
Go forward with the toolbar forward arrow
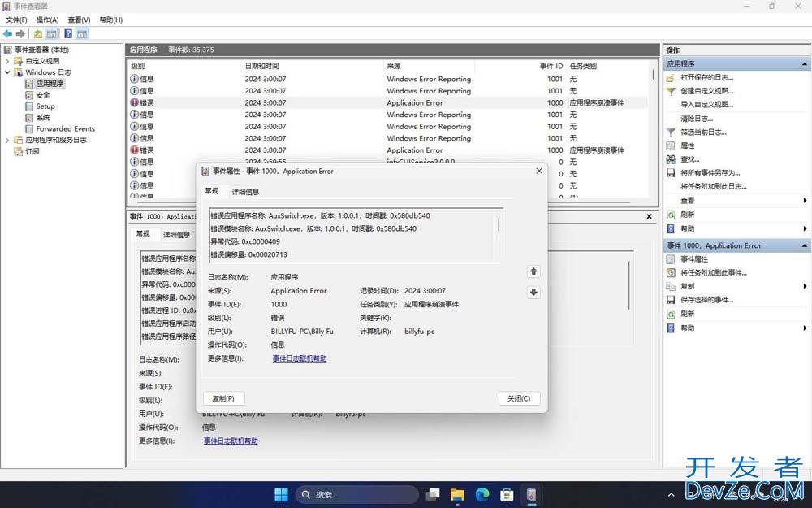point(20,33)
